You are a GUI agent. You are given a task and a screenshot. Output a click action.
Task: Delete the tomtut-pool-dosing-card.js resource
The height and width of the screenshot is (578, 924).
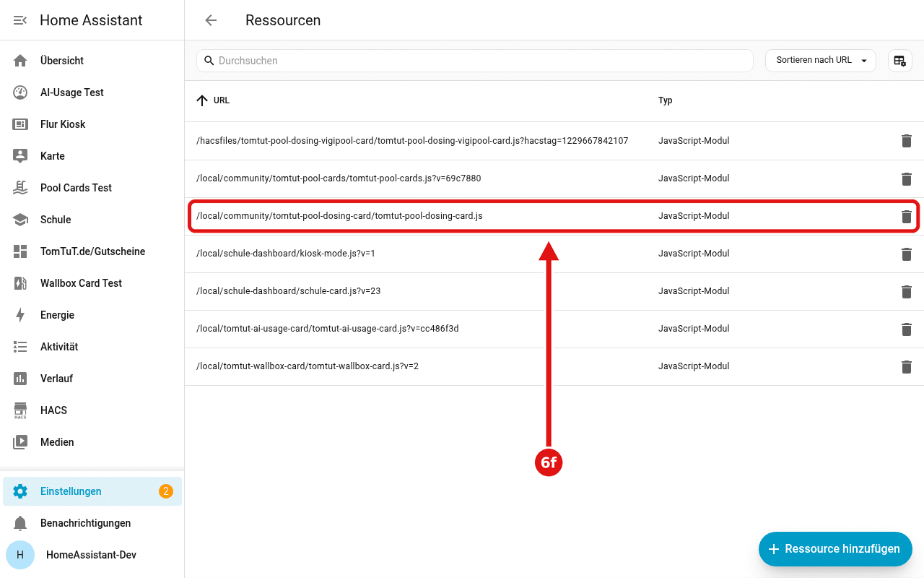[x=907, y=216]
